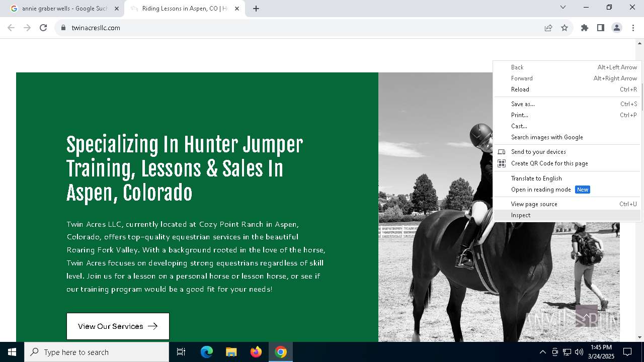Launch Firefox from the taskbar
Screen dimensions: 644x362
coord(256,352)
